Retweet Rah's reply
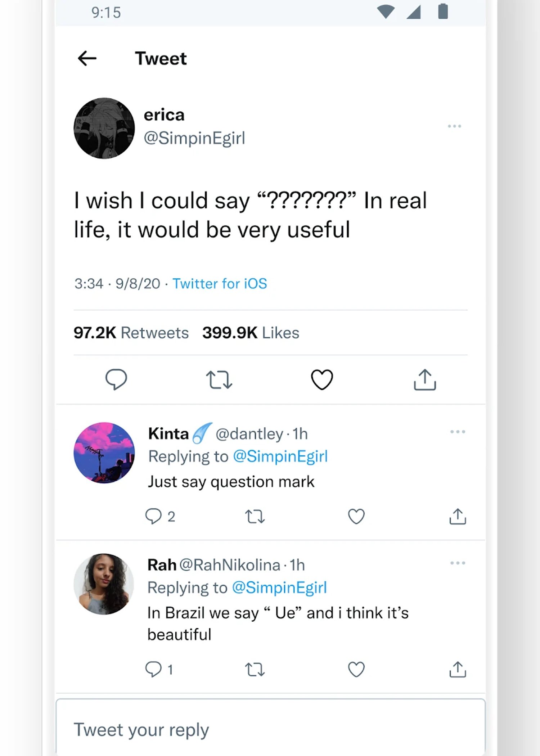 point(255,670)
